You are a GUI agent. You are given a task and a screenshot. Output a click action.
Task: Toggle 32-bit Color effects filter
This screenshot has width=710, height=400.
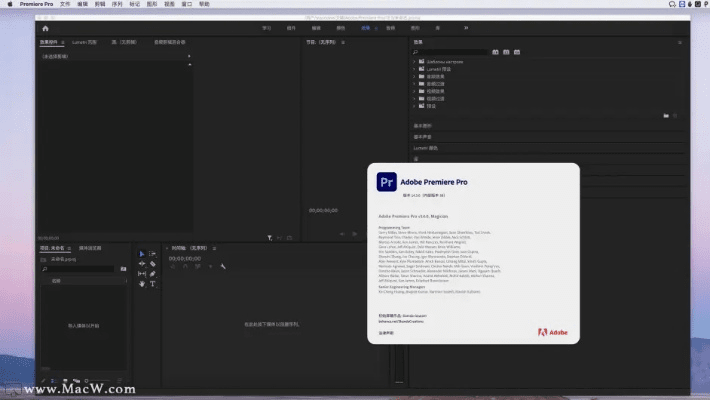[x=506, y=52]
